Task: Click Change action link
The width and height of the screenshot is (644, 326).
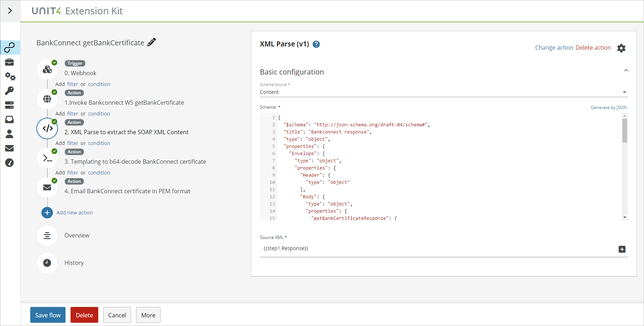Action: click(x=554, y=47)
